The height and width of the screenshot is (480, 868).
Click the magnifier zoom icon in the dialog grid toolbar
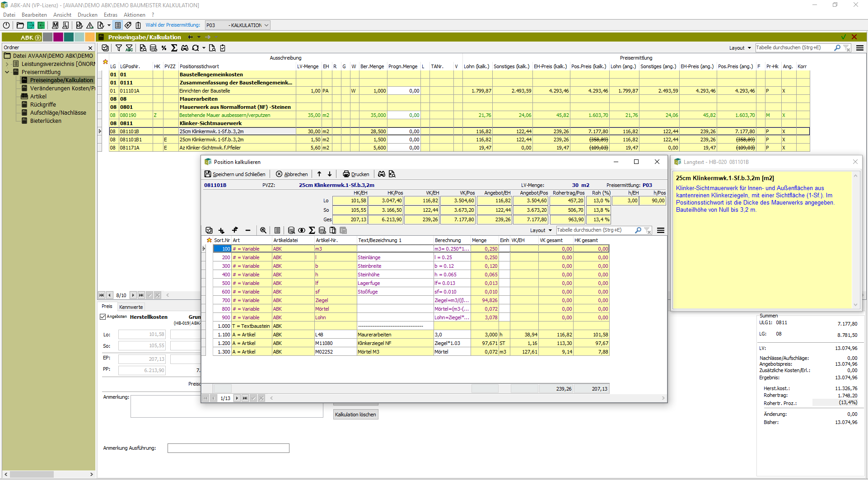point(263,230)
